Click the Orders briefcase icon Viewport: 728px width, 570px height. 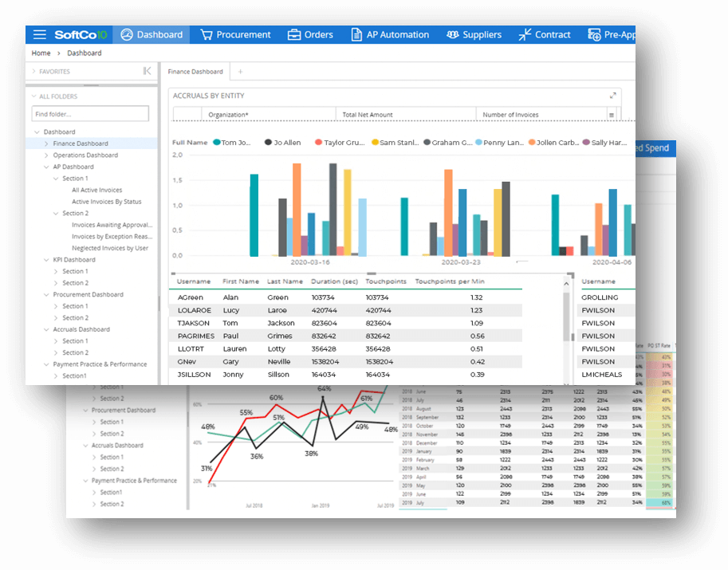click(x=293, y=34)
